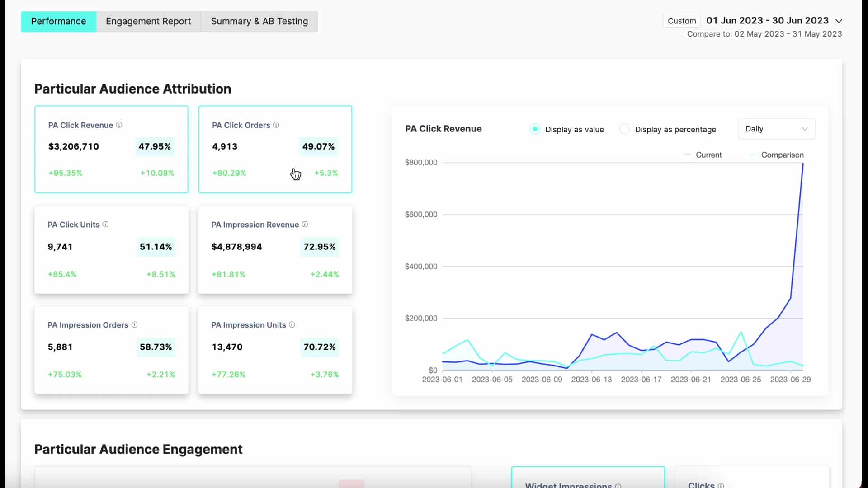Expand the date range chevron
The width and height of the screenshot is (868, 488).
[x=839, y=21]
